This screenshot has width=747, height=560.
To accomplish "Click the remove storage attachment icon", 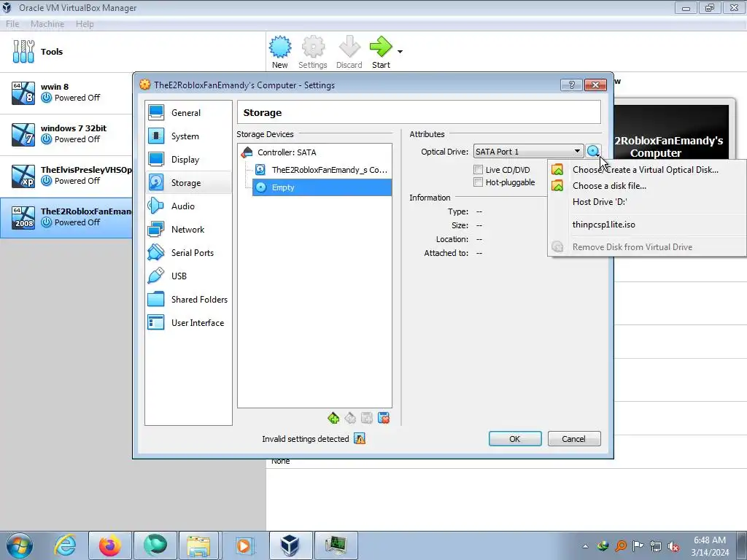I will coord(384,418).
